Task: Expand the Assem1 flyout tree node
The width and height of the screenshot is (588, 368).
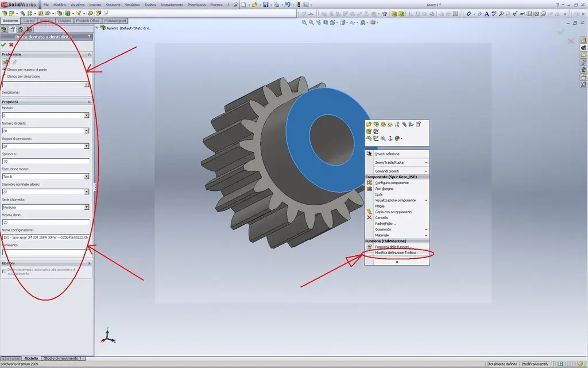Action: point(96,28)
